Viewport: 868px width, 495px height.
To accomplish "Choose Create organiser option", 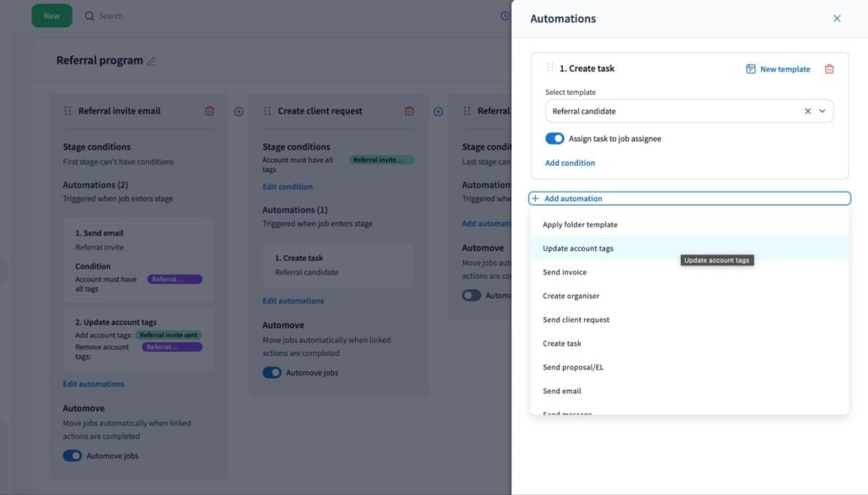I will [x=689, y=296].
